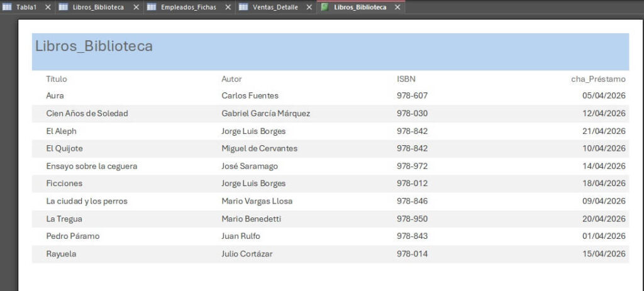
Task: Click Jorge Luis Borges in Ficciones row
Action: point(253,183)
